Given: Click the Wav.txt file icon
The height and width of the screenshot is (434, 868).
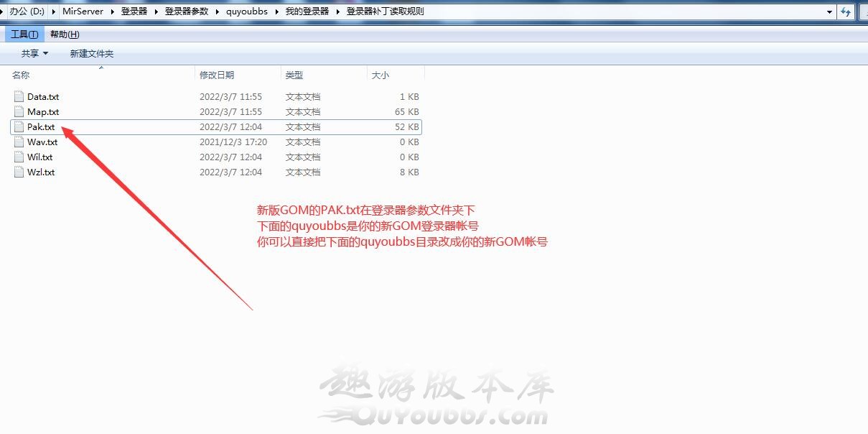Looking at the screenshot, I should tap(19, 142).
